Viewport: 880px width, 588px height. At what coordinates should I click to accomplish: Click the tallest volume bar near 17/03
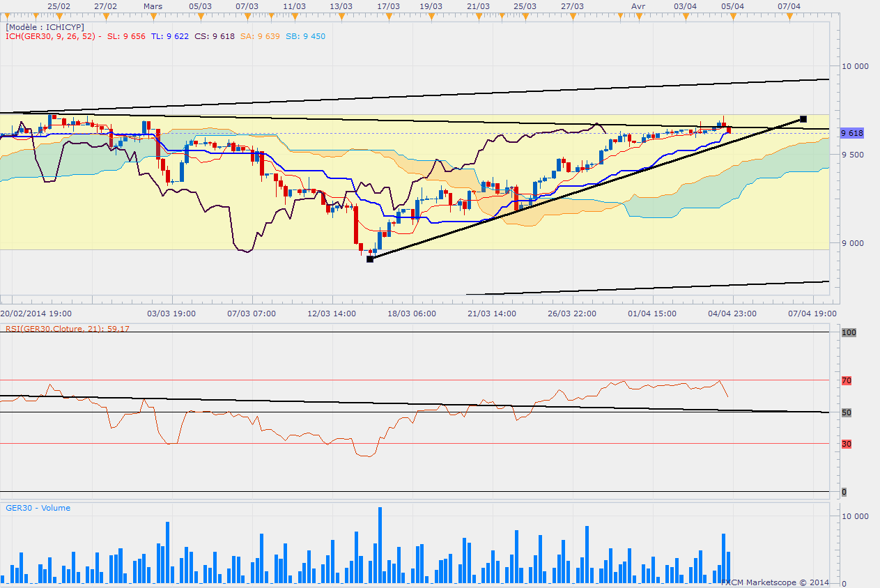[x=380, y=545]
